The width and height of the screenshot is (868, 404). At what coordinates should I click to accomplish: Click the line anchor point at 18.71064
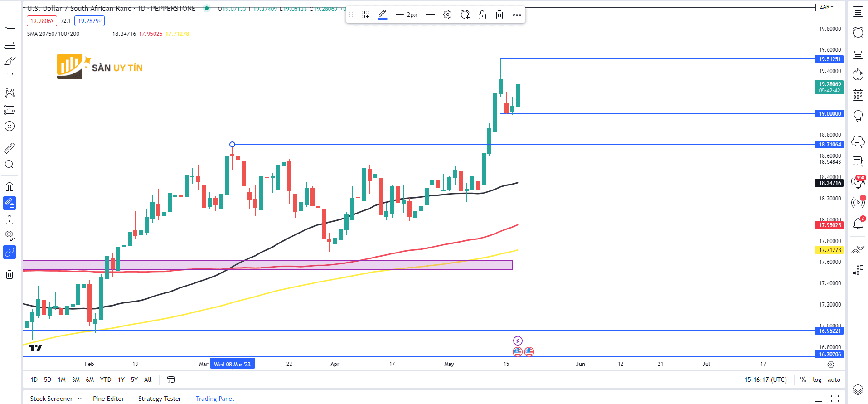click(232, 145)
